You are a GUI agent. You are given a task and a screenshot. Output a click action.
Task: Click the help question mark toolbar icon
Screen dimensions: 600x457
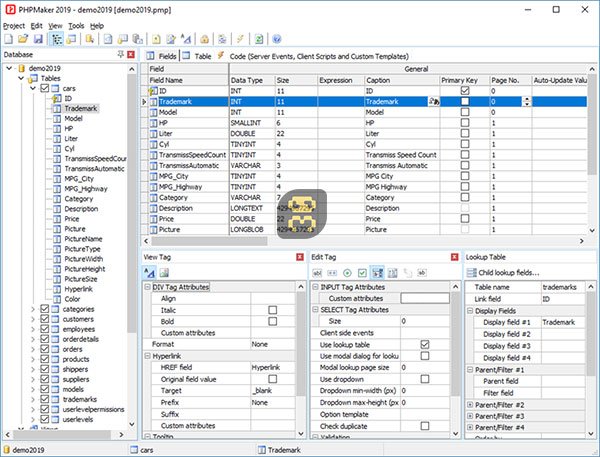(x=277, y=39)
